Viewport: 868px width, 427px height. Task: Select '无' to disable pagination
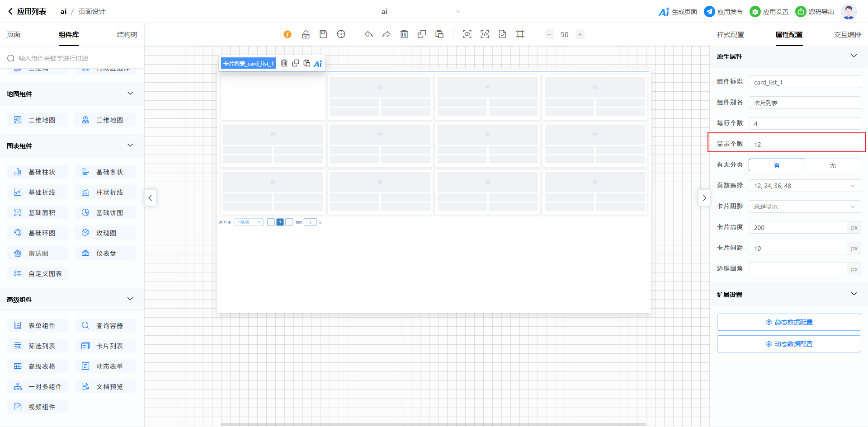[x=833, y=165]
